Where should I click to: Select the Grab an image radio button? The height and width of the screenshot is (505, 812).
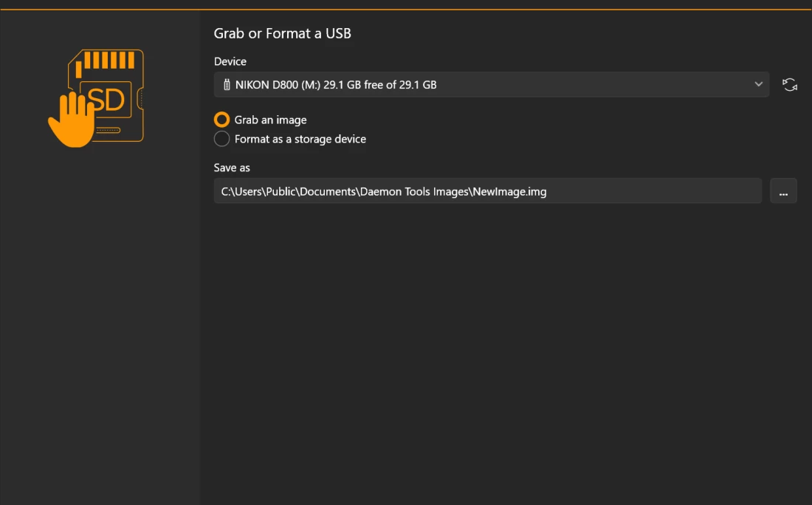click(221, 120)
